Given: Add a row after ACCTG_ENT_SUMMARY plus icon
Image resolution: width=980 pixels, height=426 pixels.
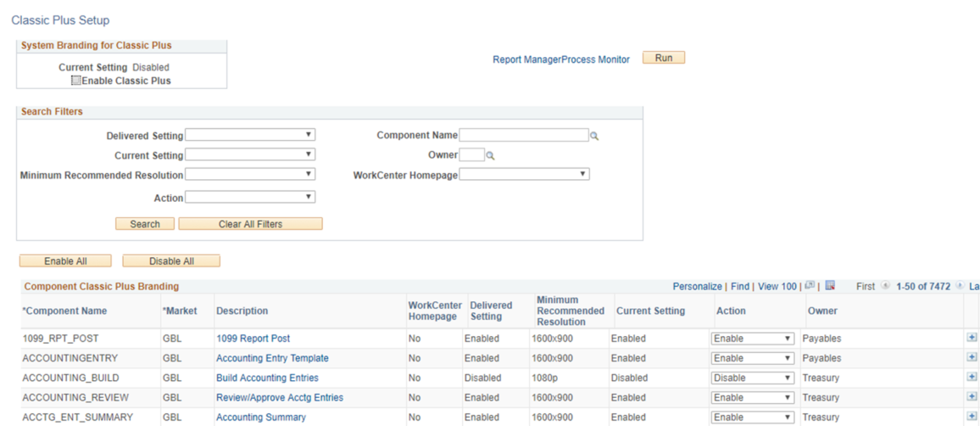Looking at the screenshot, I should click(972, 417).
